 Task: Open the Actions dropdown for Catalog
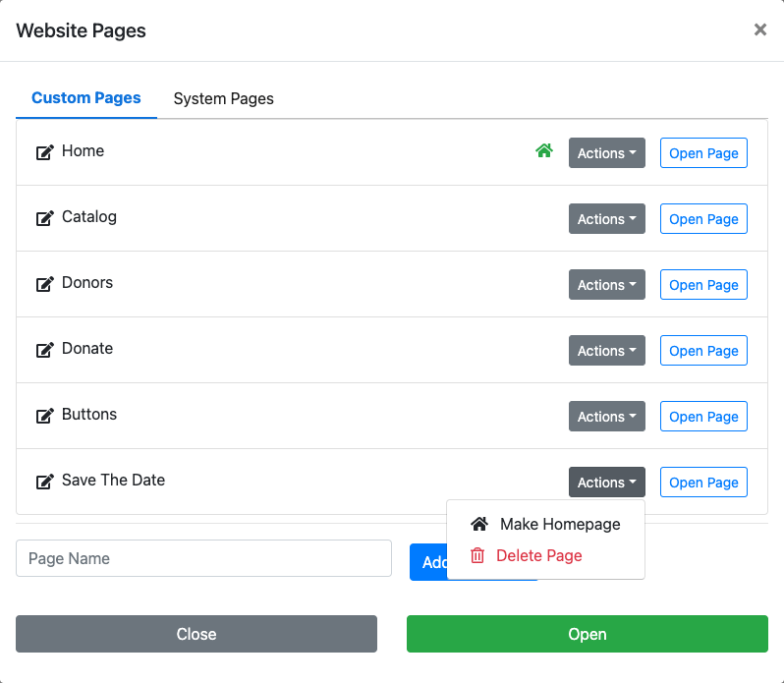(x=606, y=219)
